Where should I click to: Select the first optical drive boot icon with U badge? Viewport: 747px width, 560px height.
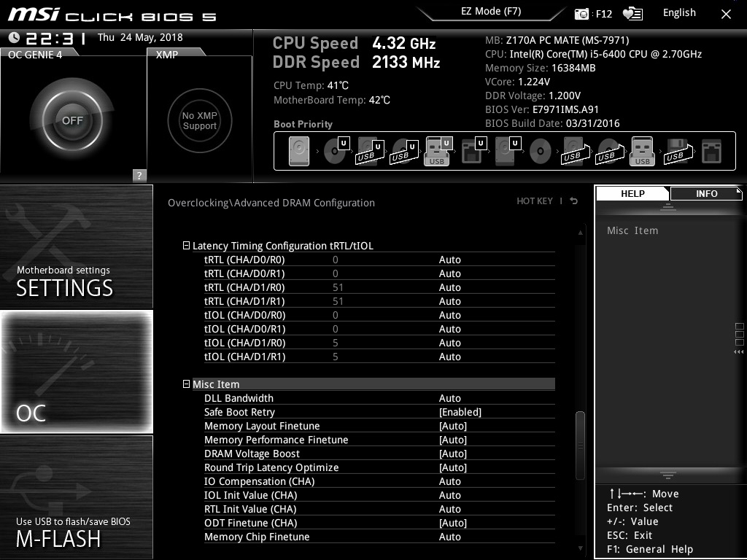[336, 151]
